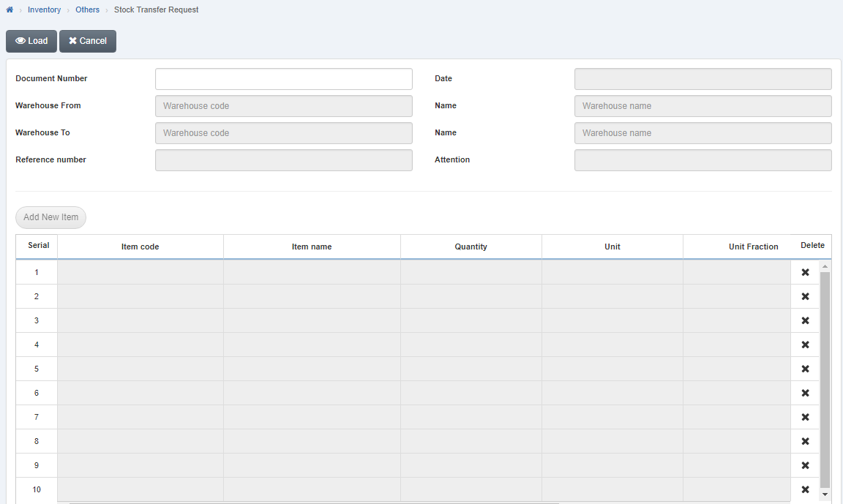Delete item in serial row 5
Image resolution: width=843 pixels, height=504 pixels.
tap(805, 369)
